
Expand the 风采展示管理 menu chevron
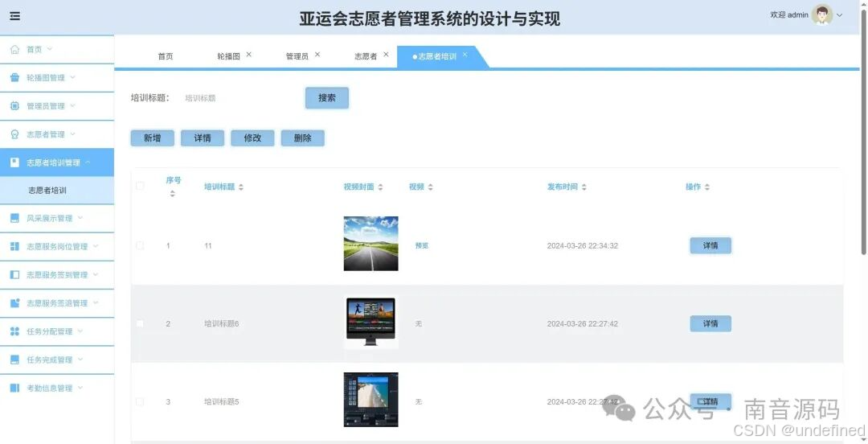click(x=80, y=218)
